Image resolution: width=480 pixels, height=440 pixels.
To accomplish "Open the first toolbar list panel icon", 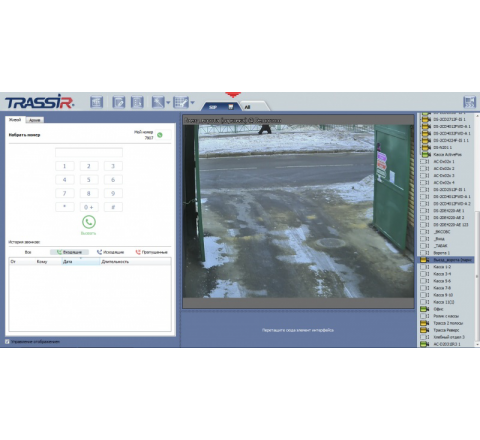I will pos(97,102).
